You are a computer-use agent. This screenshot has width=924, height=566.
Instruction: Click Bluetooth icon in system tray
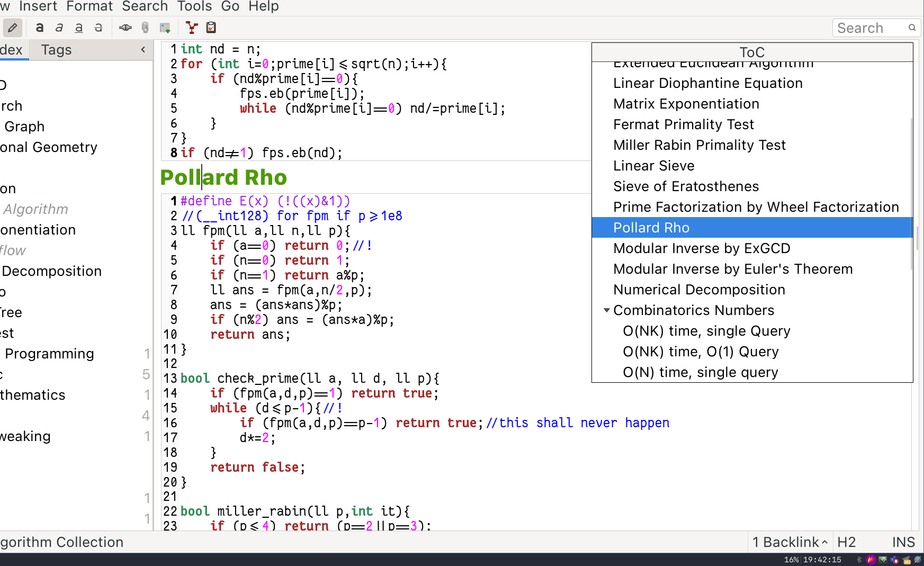pyautogui.click(x=859, y=560)
